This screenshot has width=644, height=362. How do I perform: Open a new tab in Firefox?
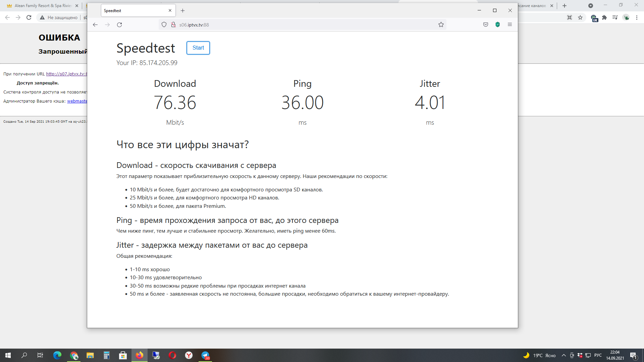click(182, 11)
